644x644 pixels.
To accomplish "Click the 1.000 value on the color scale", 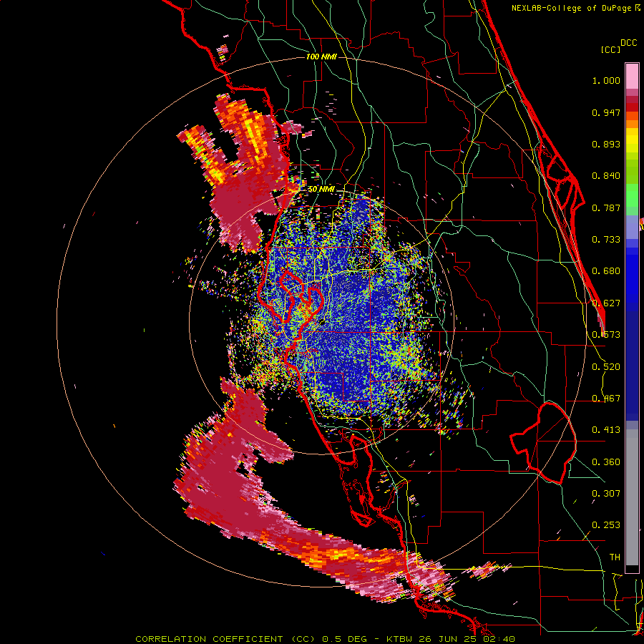I will [x=606, y=81].
